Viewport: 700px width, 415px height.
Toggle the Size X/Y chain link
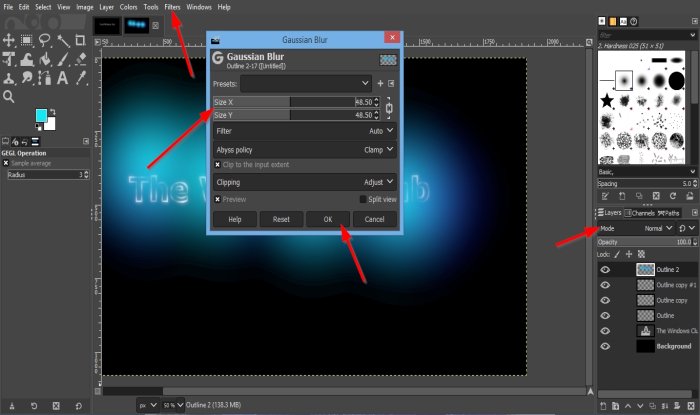[x=389, y=108]
